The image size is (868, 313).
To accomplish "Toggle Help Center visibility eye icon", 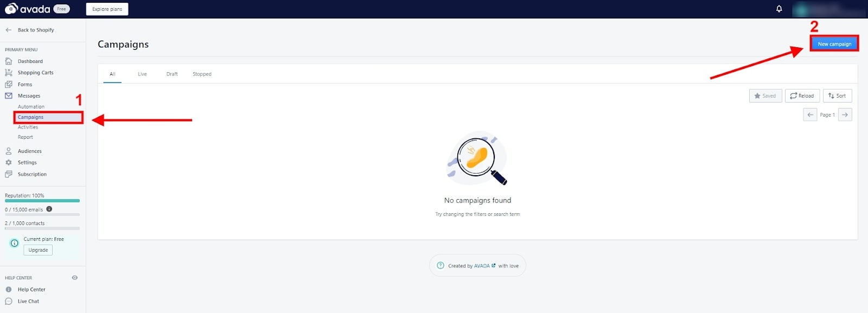I will 75,278.
